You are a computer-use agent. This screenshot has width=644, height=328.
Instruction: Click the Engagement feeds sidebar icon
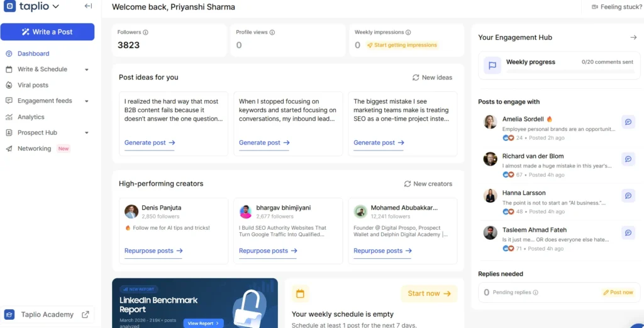[9, 101]
